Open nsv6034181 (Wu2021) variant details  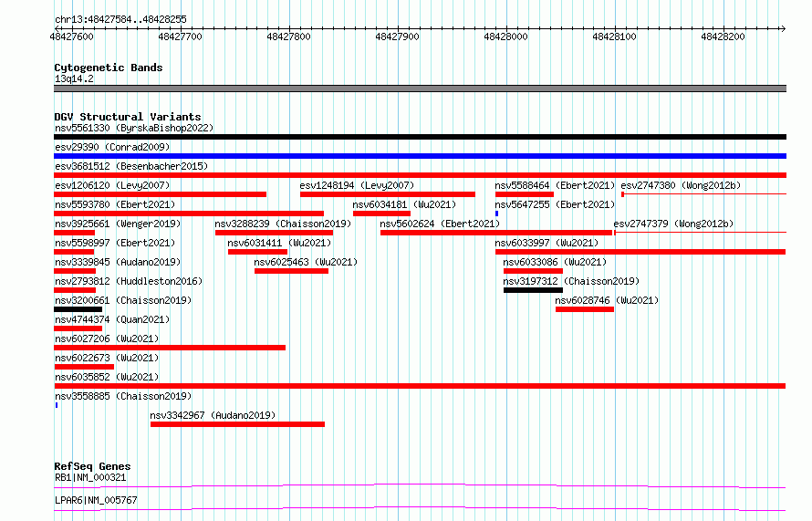coord(404,204)
